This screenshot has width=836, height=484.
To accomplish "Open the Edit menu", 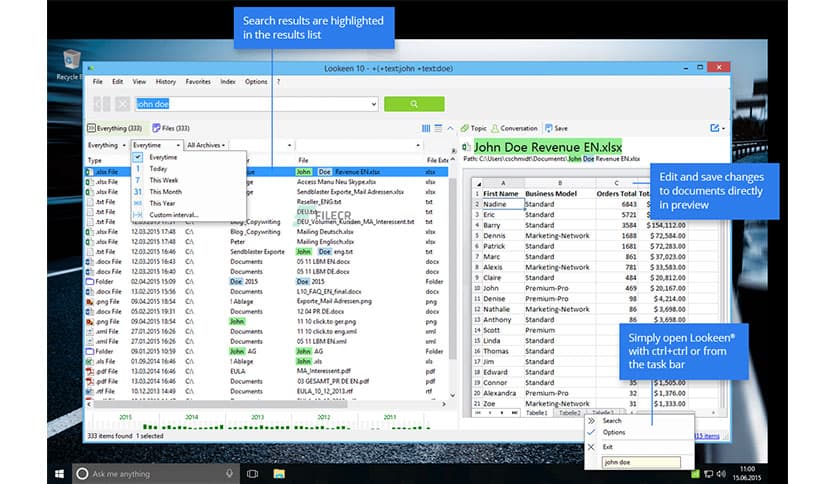I will (117, 82).
